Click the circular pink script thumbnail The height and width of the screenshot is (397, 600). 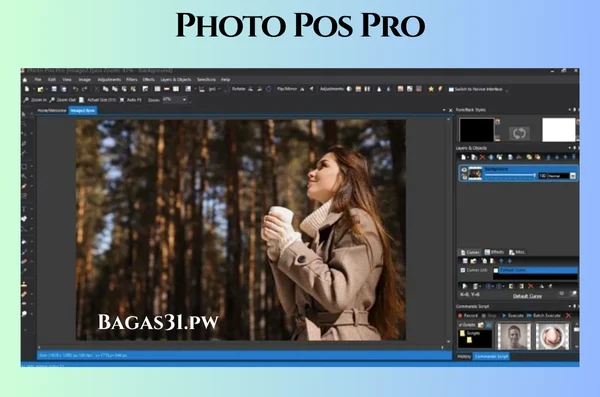(x=552, y=336)
